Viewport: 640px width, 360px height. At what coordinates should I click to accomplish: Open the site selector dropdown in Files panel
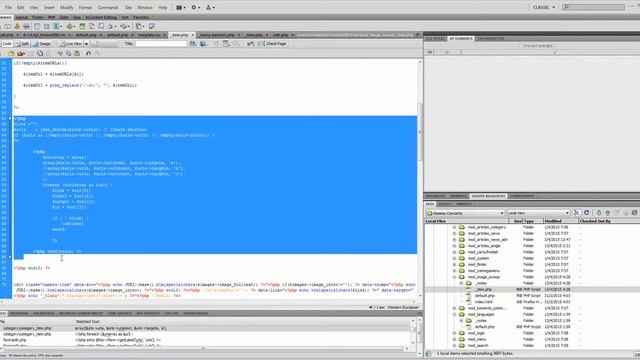pyautogui.click(x=465, y=213)
